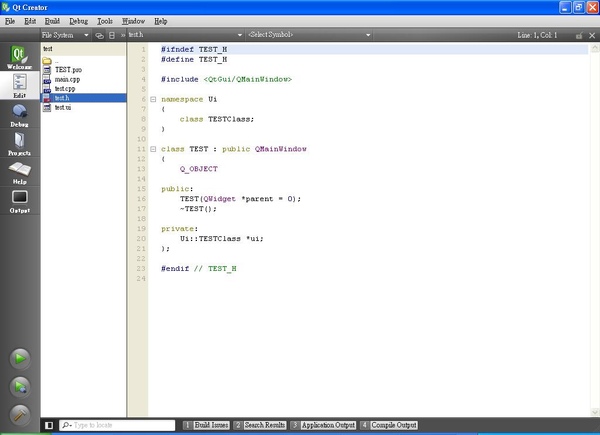Toggle file tree synchronization with editor

click(99, 35)
